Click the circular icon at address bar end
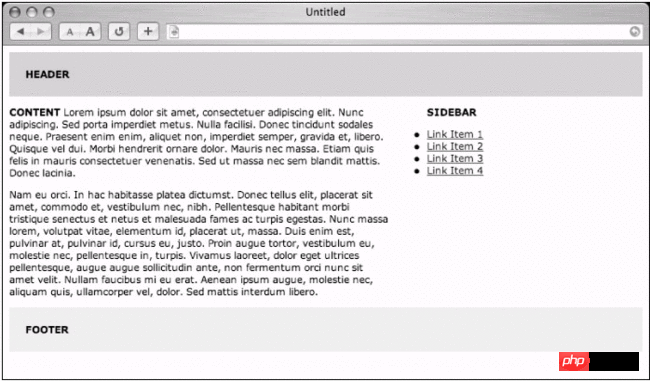The image size is (650, 381). [634, 32]
